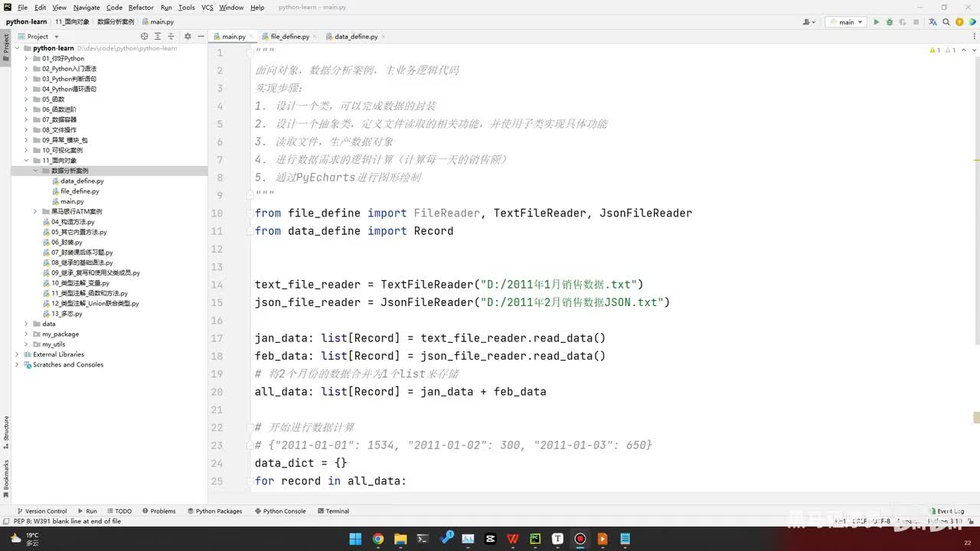Select 04_构造方法.py in the project tree
The image size is (980, 551).
73,222
